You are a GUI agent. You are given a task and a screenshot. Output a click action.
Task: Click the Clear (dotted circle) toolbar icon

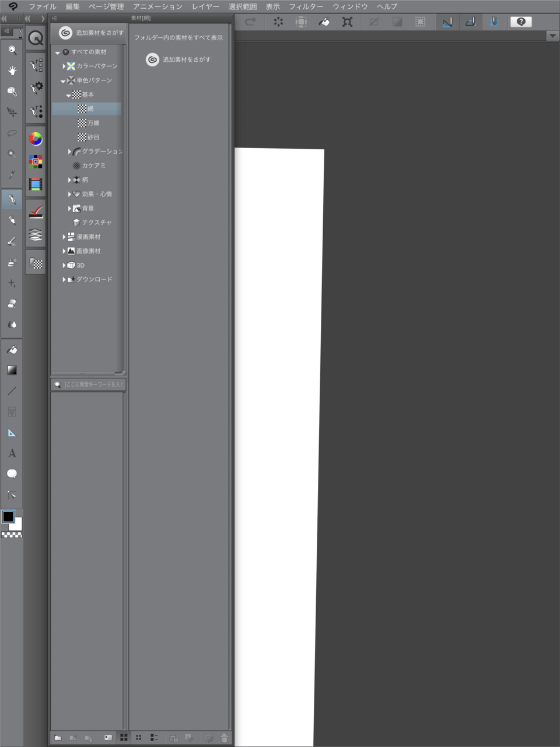click(x=278, y=22)
